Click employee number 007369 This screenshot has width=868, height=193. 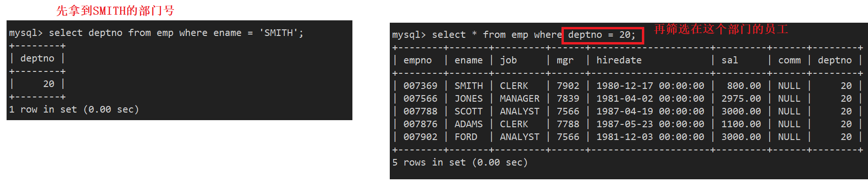pyautogui.click(x=420, y=86)
